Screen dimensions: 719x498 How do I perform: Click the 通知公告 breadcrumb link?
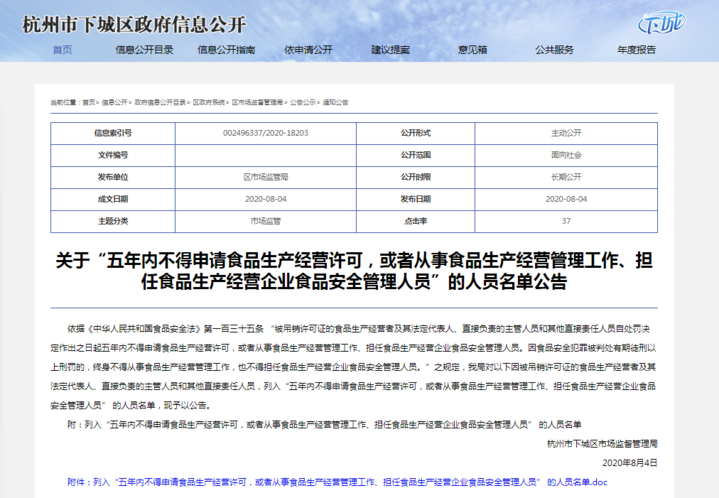(x=336, y=102)
